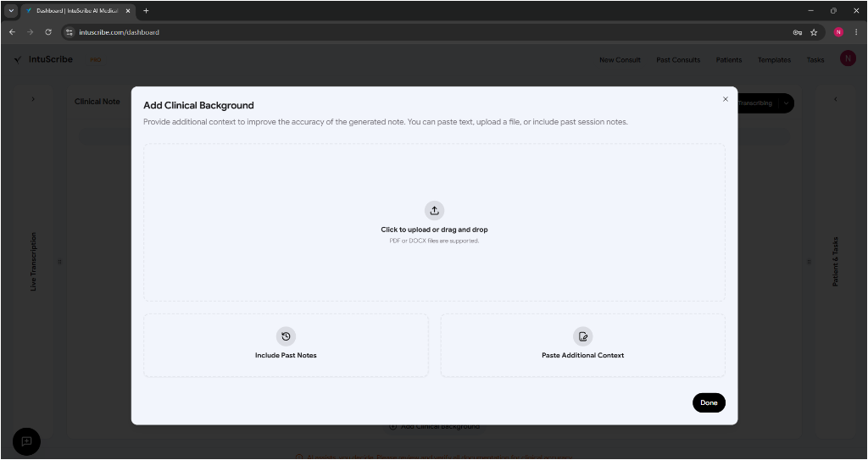The image size is (868, 460).
Task: Open the user avatar in the app header
Action: pos(848,58)
